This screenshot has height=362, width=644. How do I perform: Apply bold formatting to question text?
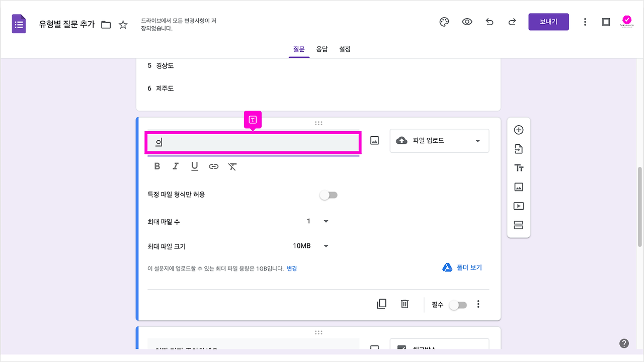157,166
